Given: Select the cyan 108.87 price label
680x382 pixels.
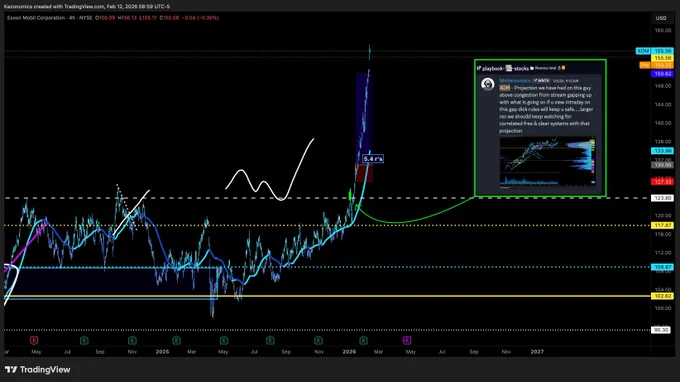Looking at the screenshot, I should click(663, 267).
